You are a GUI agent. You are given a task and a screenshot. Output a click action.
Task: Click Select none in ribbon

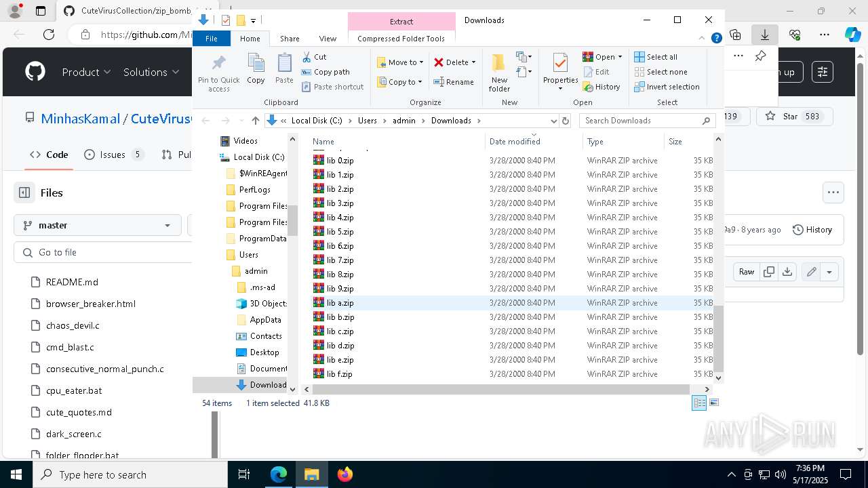(x=661, y=72)
